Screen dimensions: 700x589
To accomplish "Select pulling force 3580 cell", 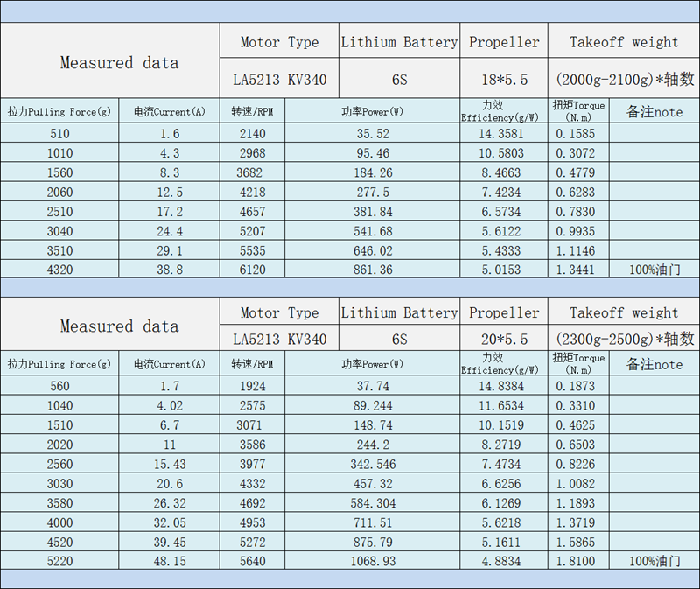I will (59, 503).
